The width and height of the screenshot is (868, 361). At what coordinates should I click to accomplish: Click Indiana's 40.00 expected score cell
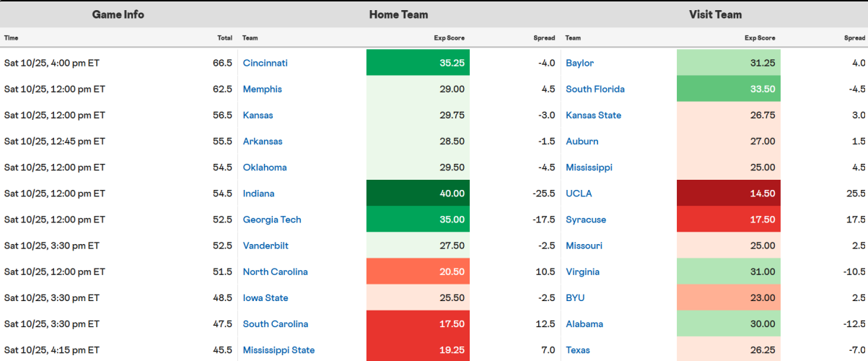pyautogui.click(x=418, y=193)
